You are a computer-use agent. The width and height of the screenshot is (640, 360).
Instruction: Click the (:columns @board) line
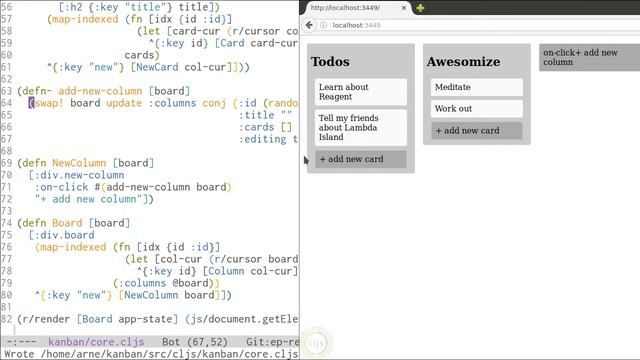pos(166,283)
